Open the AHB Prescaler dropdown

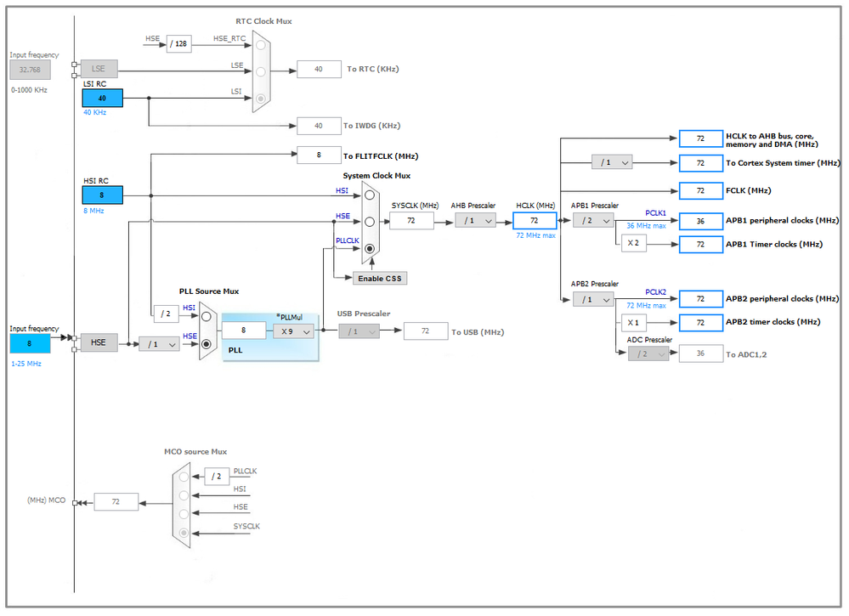[x=475, y=221]
